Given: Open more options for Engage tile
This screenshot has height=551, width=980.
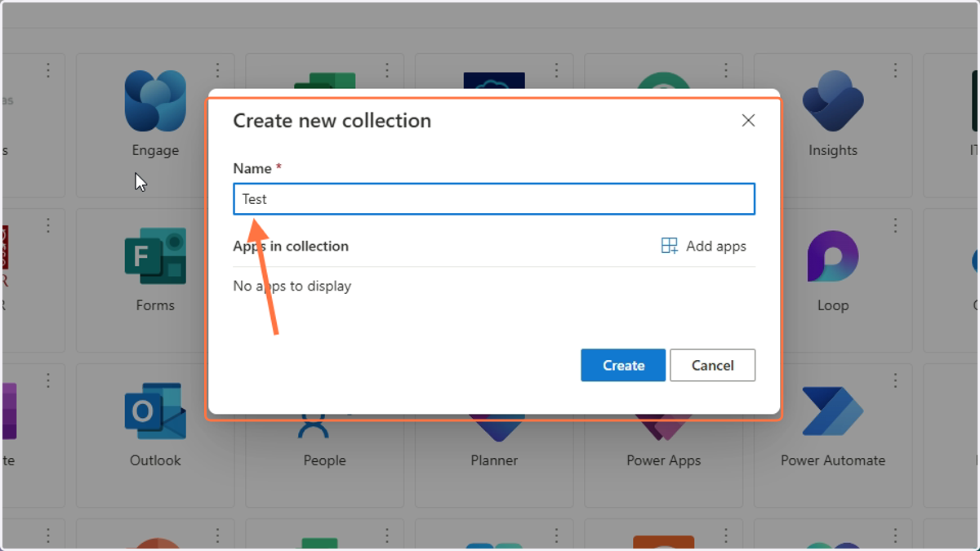Looking at the screenshot, I should [218, 70].
